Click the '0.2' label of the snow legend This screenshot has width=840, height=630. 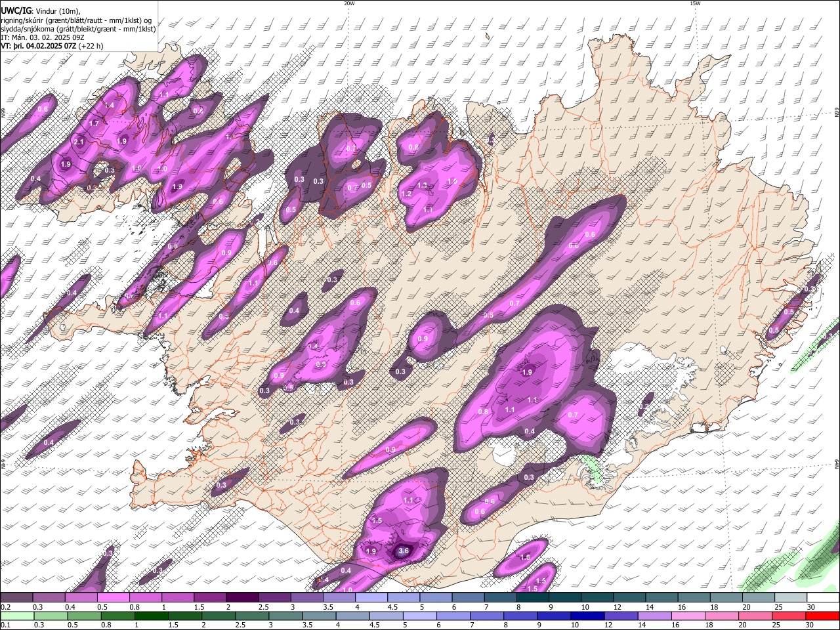5,607
